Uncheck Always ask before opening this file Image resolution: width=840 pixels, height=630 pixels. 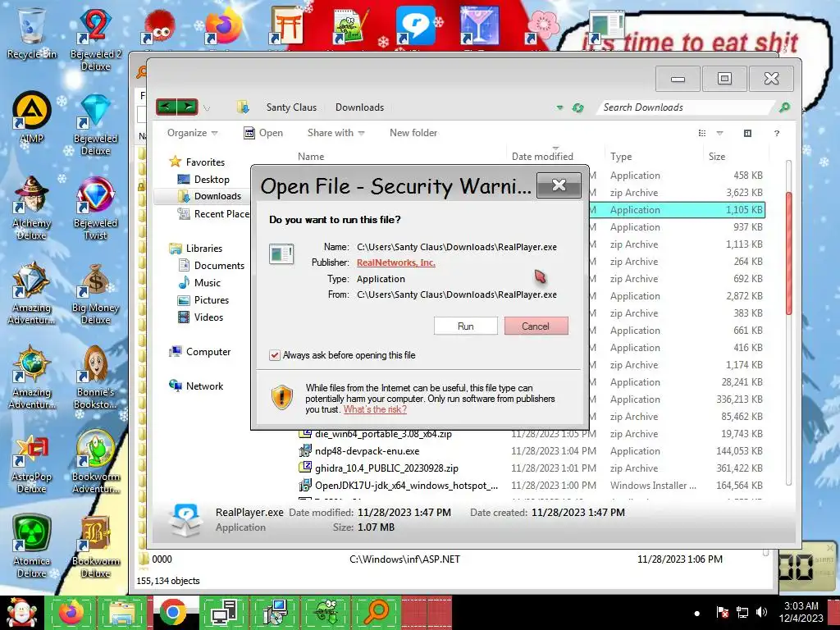tap(274, 355)
